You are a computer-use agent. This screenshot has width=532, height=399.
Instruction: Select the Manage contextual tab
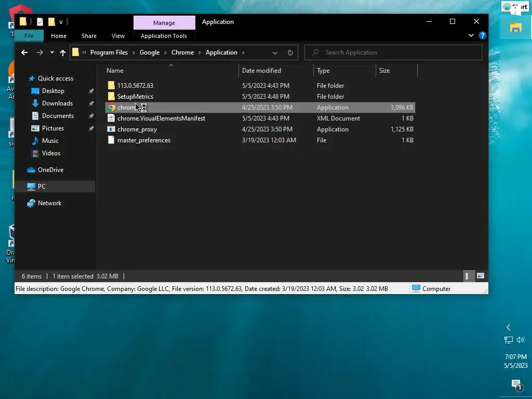click(x=164, y=23)
